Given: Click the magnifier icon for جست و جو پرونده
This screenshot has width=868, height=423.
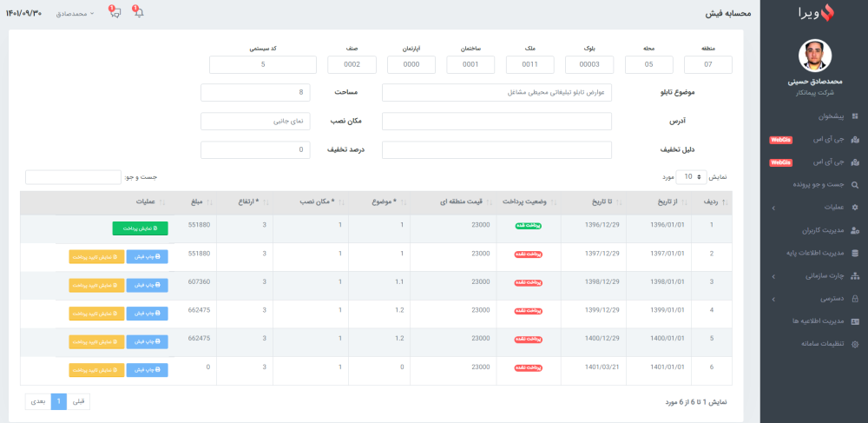Looking at the screenshot, I should pos(855,185).
